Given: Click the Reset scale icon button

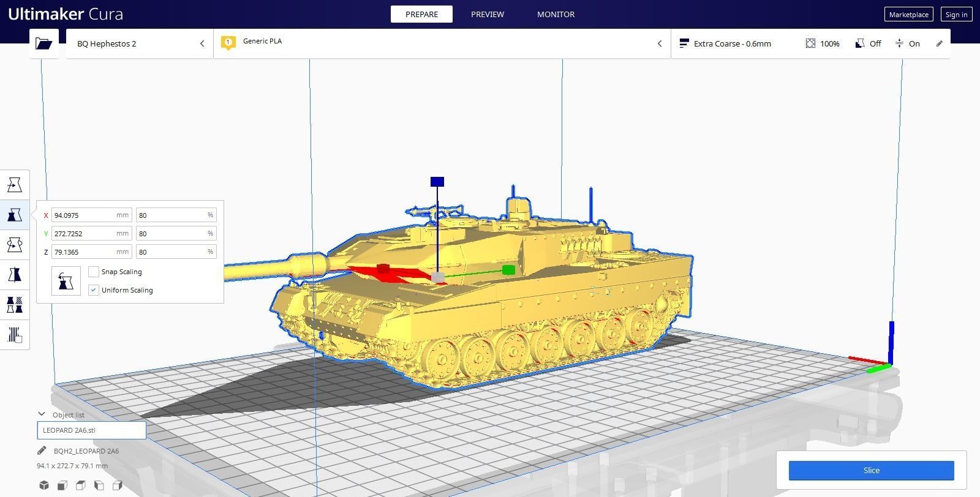Looking at the screenshot, I should pos(66,281).
